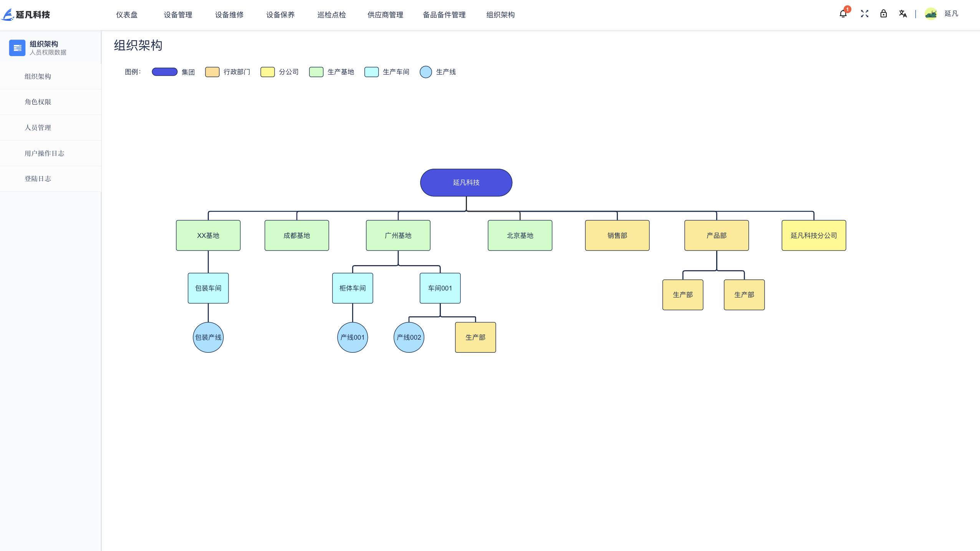
Task: Open 巡检点检 in top navigation
Action: 331,15
